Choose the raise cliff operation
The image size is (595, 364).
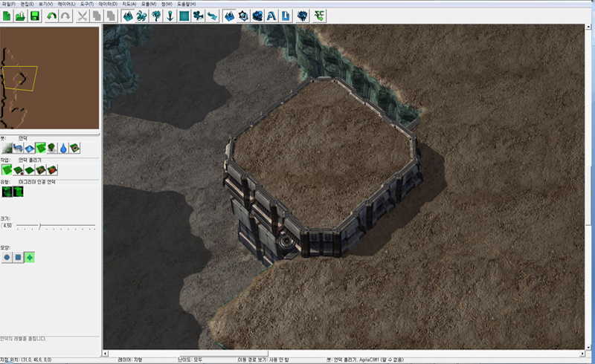click(7, 170)
